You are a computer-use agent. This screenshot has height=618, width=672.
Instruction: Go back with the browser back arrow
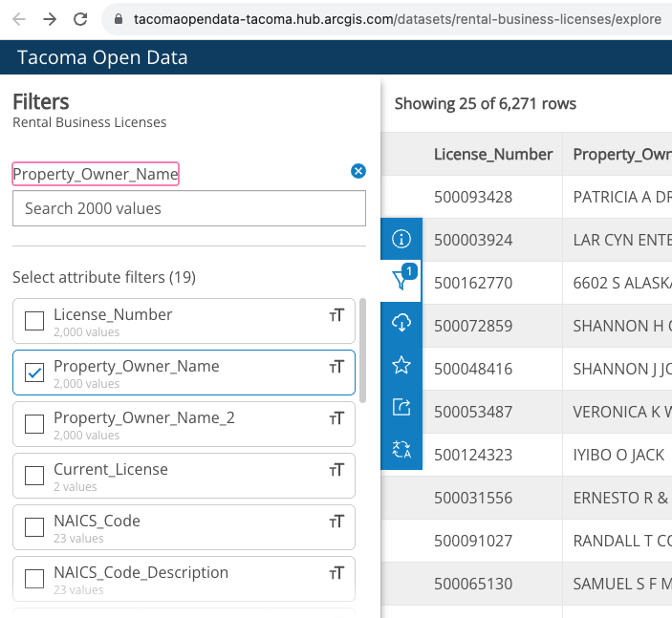coord(19,19)
